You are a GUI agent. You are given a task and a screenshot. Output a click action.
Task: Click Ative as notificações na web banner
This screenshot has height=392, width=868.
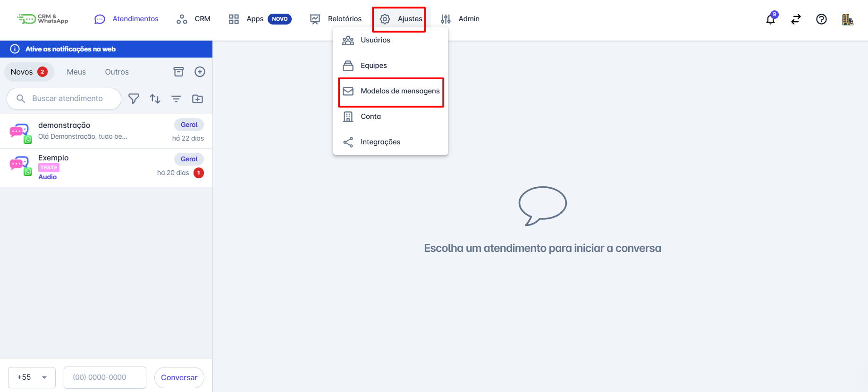(x=70, y=49)
